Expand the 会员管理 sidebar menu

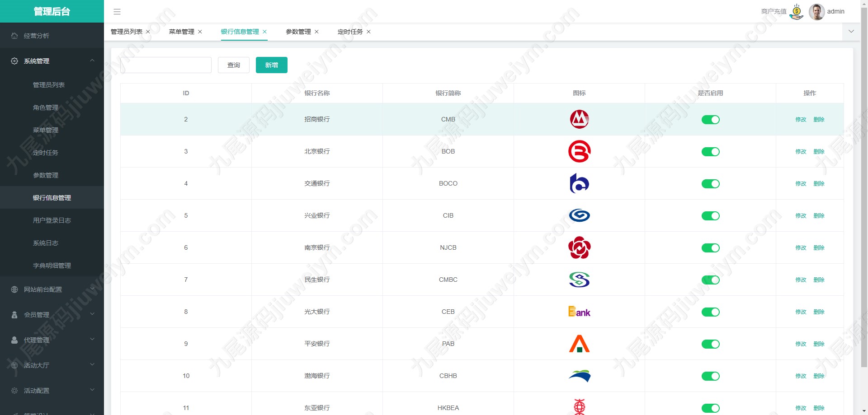(x=52, y=315)
